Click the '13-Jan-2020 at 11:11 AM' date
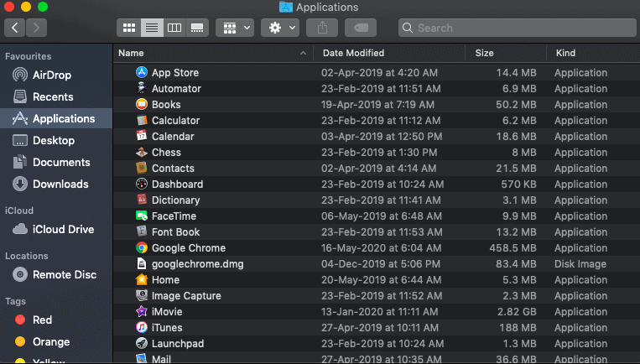This screenshot has width=640, height=364. point(380,312)
